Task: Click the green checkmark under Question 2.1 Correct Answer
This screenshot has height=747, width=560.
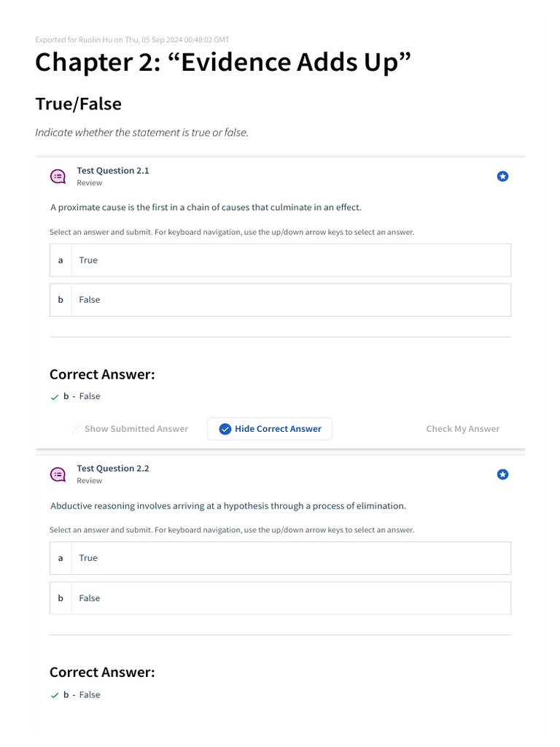Action: click(x=55, y=397)
